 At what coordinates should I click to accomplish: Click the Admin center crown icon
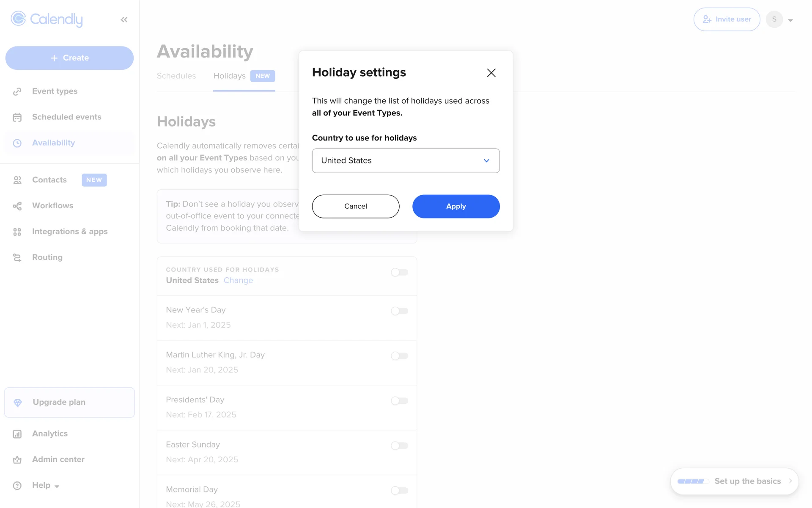click(x=17, y=460)
